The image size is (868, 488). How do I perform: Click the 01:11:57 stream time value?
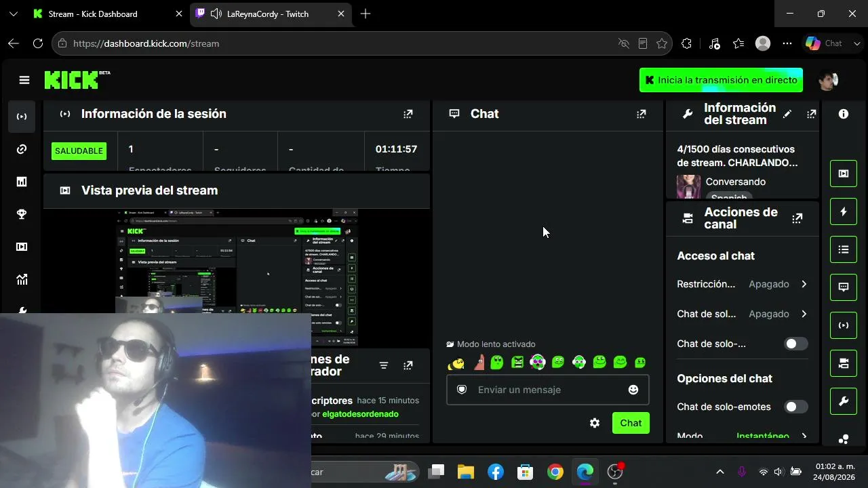pos(396,149)
